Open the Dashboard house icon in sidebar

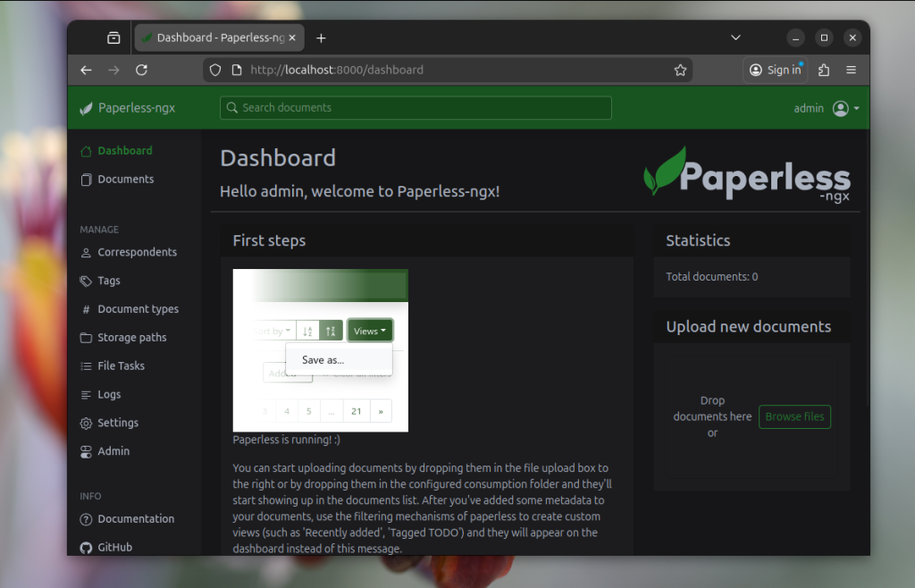click(x=87, y=151)
